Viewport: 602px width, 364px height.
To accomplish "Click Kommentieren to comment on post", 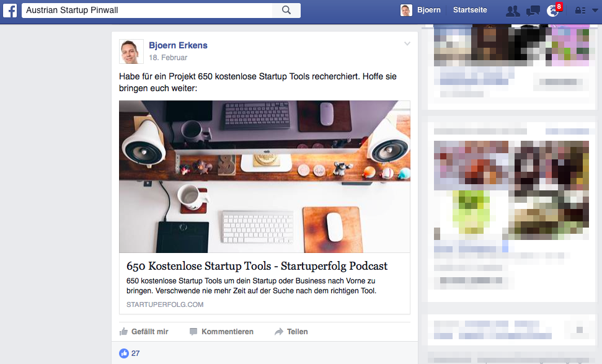I will point(221,331).
